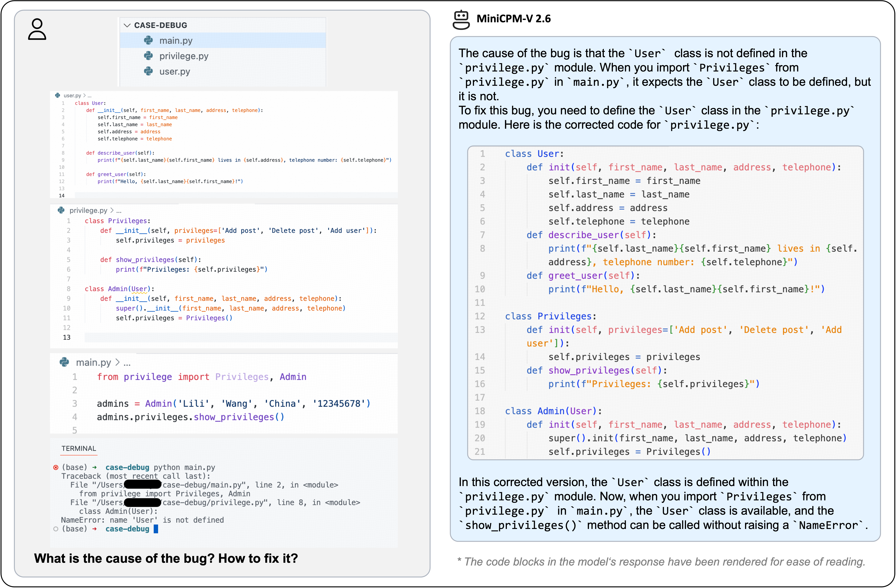Image resolution: width=896 pixels, height=588 pixels.
Task: Expand the main.py breadcrumb chevron
Action: (x=118, y=362)
